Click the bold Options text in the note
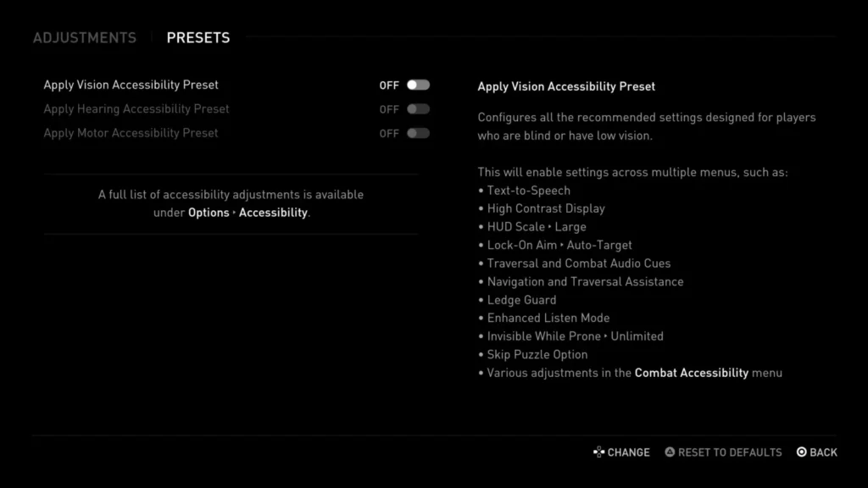 point(209,213)
